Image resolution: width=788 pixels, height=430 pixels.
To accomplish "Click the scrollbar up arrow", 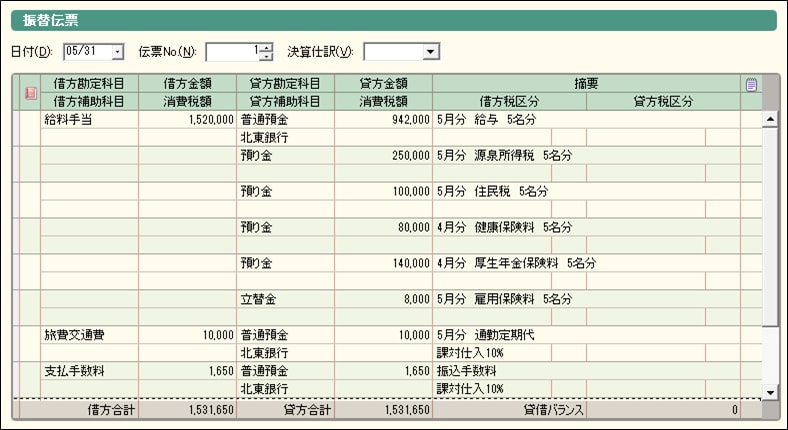I will pyautogui.click(x=769, y=119).
